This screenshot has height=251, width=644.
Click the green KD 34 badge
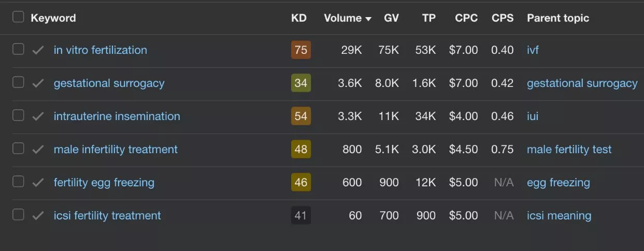[x=300, y=83]
